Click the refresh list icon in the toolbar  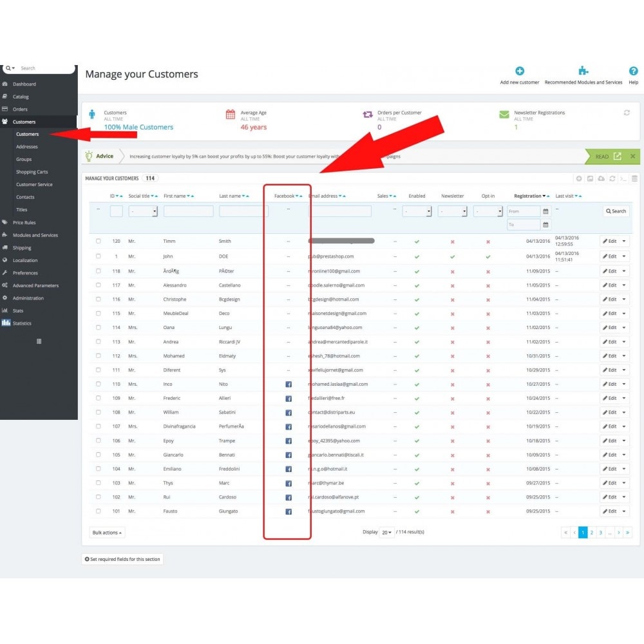pyautogui.click(x=612, y=178)
